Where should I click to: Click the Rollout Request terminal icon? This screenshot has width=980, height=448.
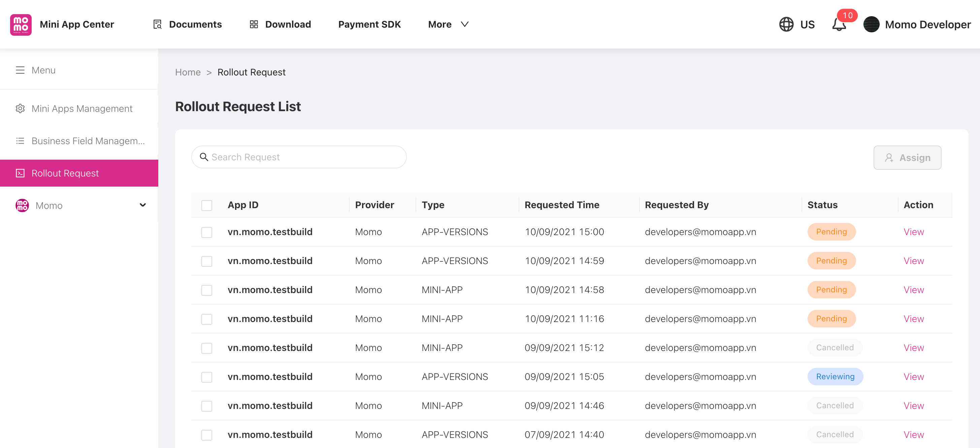[x=20, y=173]
